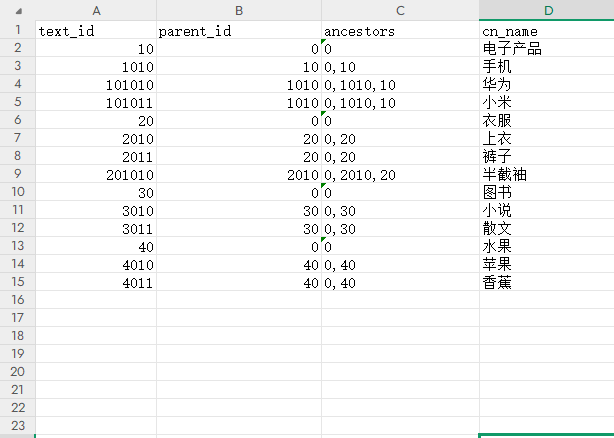The width and height of the screenshot is (614, 438).
Task: Click text_id cell 4010
Action: (x=96, y=264)
